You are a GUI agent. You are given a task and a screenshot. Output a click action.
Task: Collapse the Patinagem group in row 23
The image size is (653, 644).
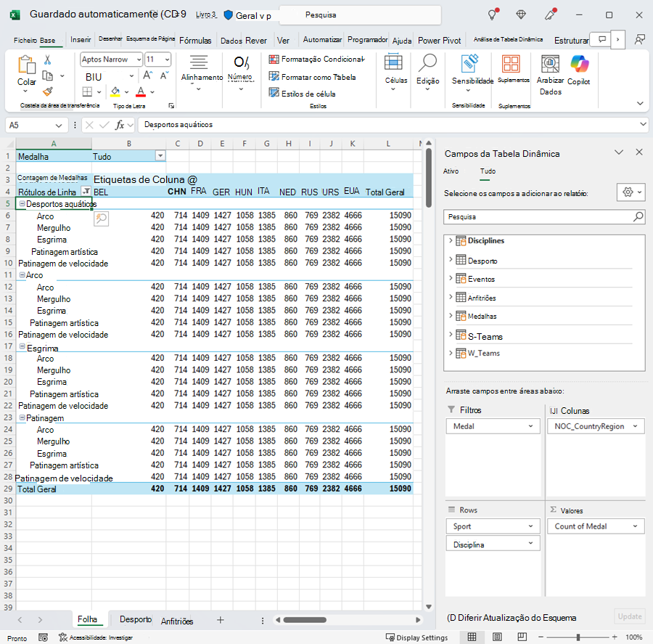click(x=22, y=417)
